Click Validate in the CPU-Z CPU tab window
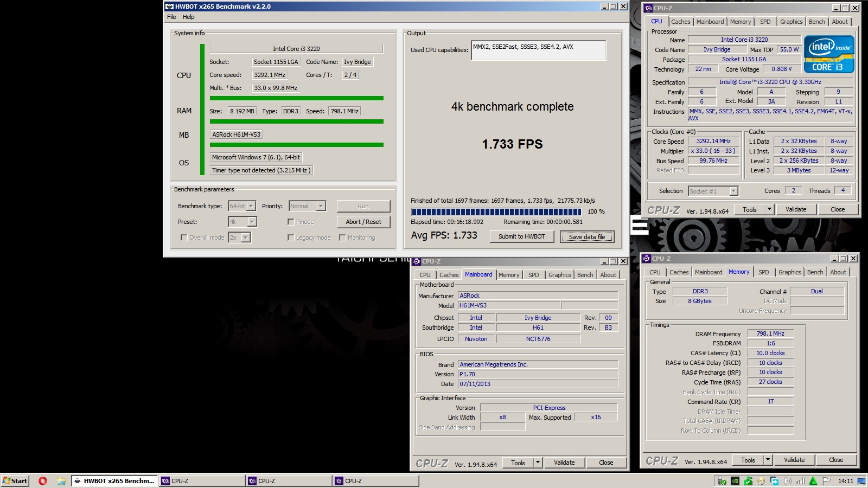 tap(796, 209)
